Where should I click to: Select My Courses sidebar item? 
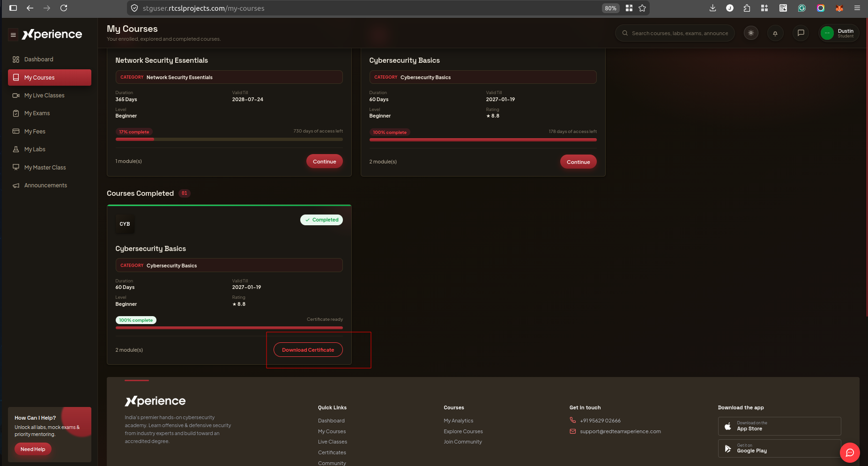point(50,78)
